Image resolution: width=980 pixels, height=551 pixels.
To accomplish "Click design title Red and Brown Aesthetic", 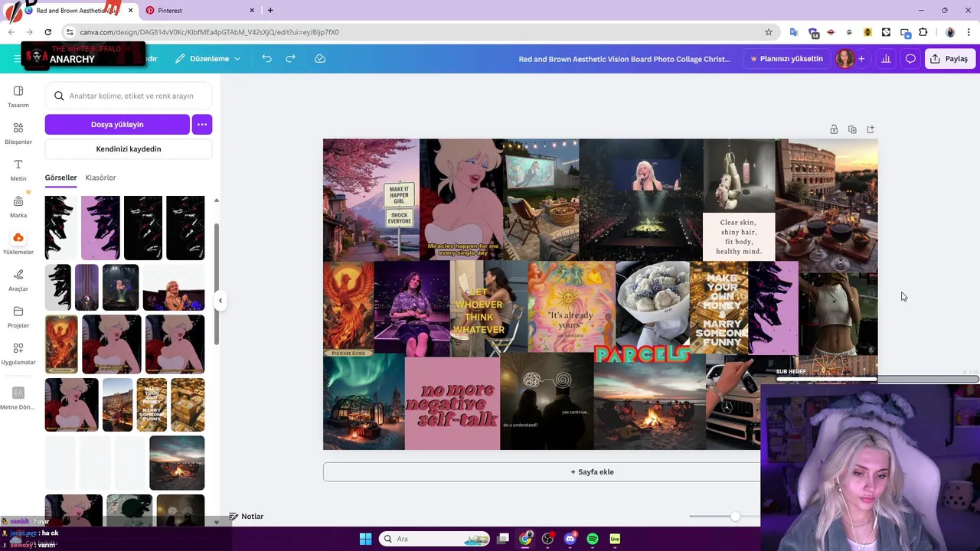I will click(x=624, y=59).
